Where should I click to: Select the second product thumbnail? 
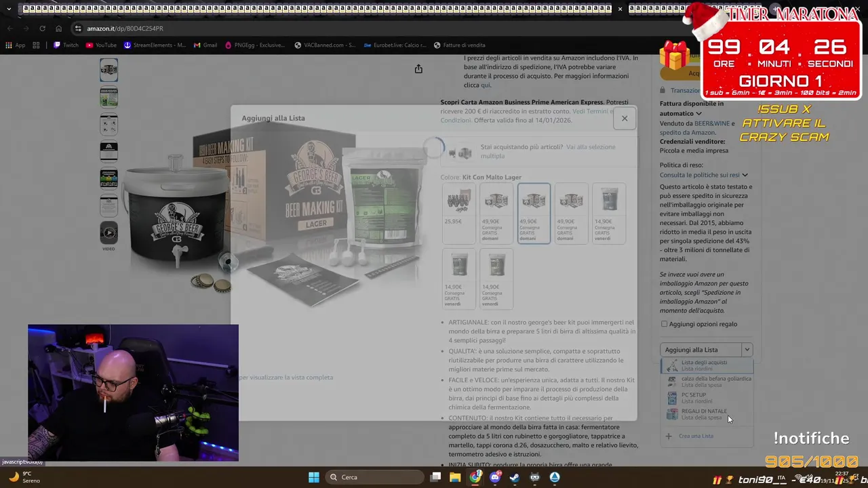coord(108,98)
